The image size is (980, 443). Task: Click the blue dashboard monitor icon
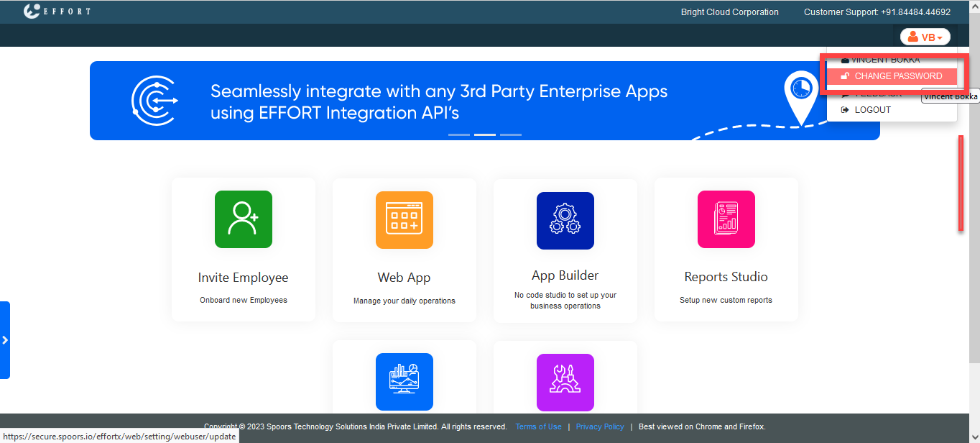click(x=404, y=381)
